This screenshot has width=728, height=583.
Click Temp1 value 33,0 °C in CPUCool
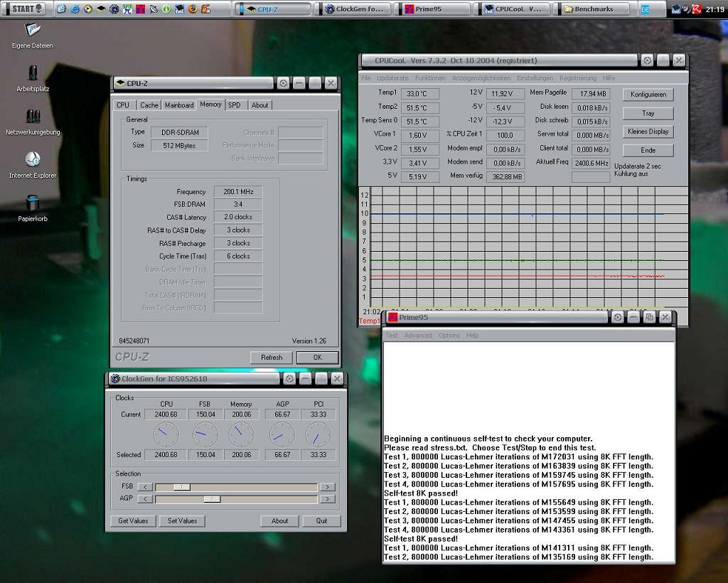[419, 94]
